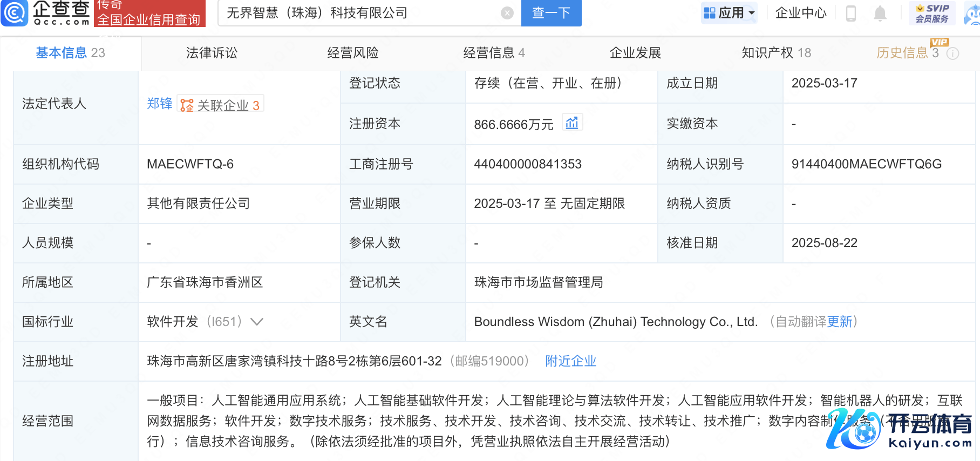Expand the 软件开发 industry chevron

(x=257, y=322)
